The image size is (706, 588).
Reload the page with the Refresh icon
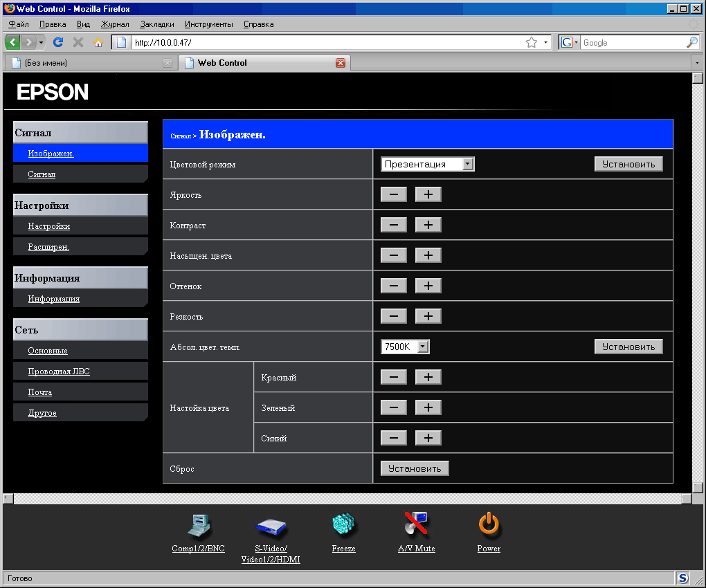[x=58, y=42]
